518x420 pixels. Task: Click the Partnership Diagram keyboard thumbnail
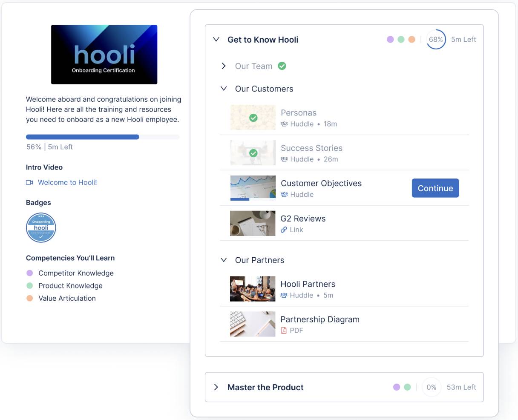click(253, 324)
